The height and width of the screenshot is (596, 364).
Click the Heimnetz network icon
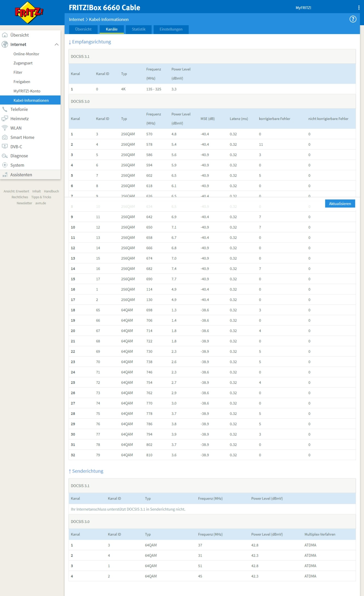tap(5, 118)
